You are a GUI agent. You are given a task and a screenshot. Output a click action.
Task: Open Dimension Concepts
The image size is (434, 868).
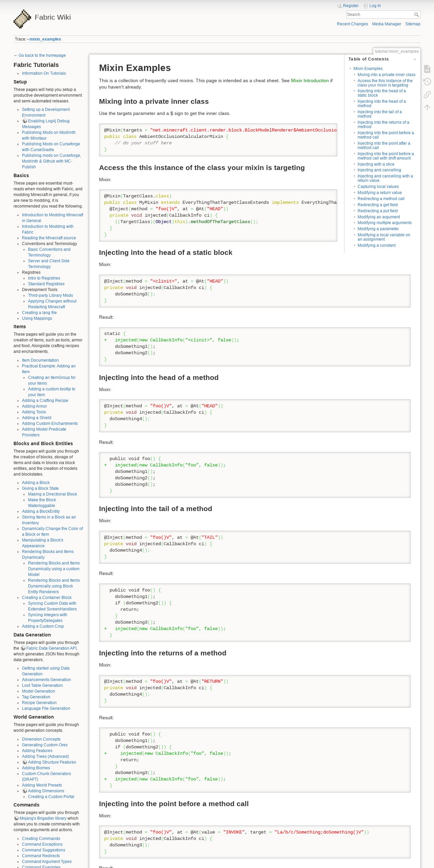click(41, 739)
